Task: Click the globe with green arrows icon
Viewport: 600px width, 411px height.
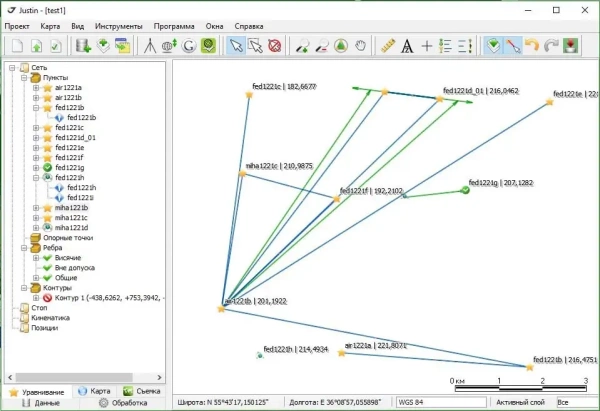Action: coord(169,46)
